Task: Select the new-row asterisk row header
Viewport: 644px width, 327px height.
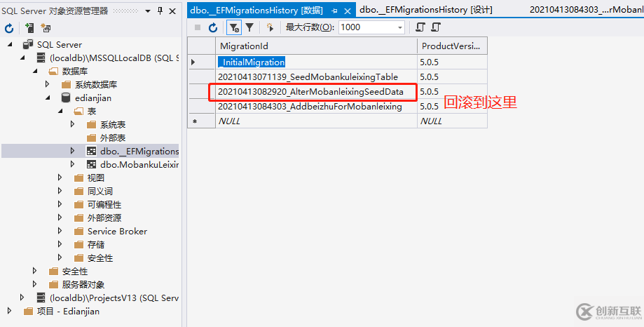Action: point(202,121)
